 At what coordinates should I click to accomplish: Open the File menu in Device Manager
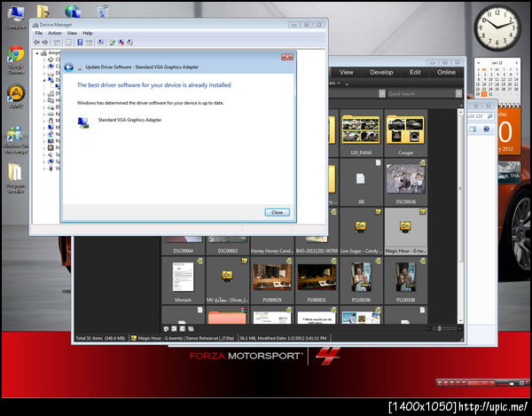point(39,33)
